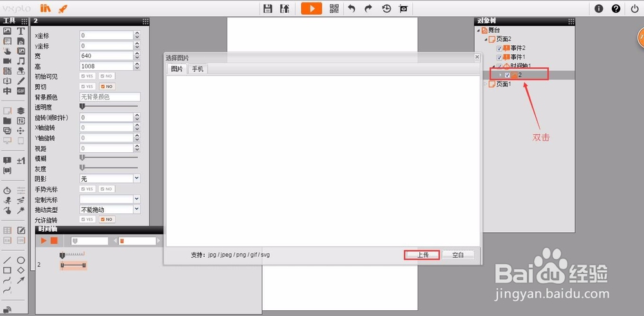The image size is (644, 316).
Task: Select the arrow shape tool
Action: (x=21, y=280)
